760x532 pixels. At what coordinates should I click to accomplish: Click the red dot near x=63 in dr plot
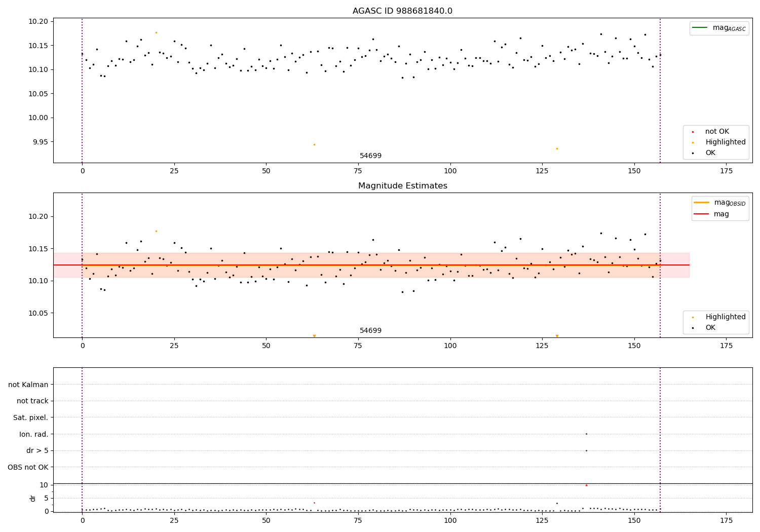click(x=314, y=503)
